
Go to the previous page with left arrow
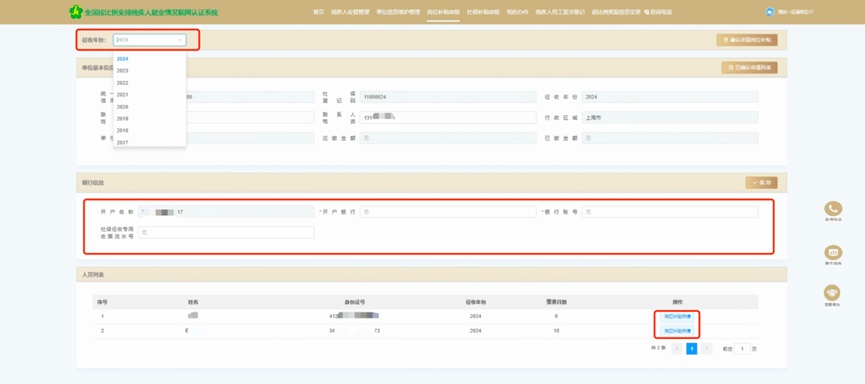click(x=676, y=349)
